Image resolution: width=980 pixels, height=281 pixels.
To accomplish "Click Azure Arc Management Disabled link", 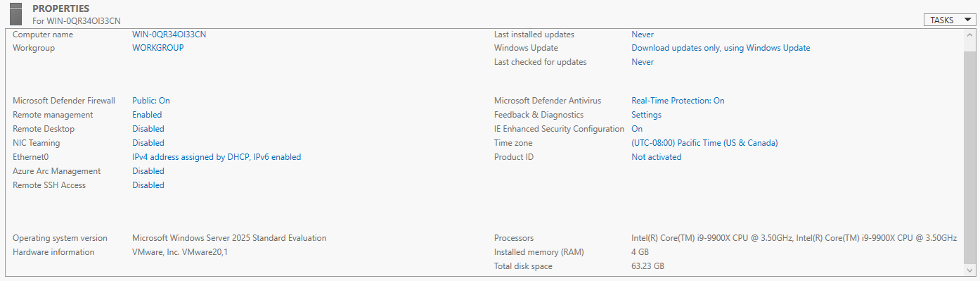I will (148, 171).
